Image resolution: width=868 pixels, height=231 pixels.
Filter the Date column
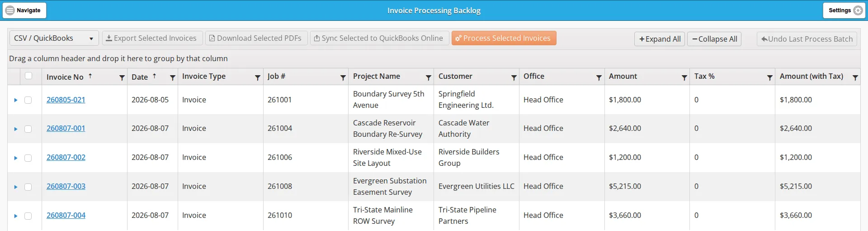click(172, 77)
